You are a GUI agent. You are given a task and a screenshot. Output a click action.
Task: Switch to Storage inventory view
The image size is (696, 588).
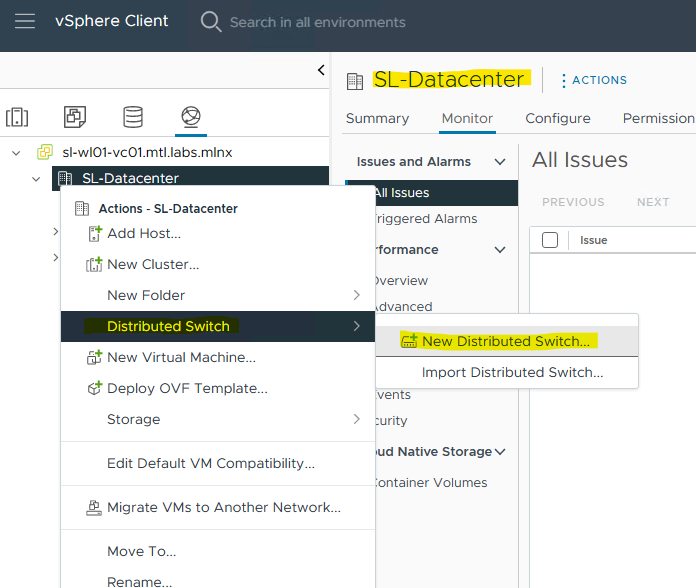[133, 117]
